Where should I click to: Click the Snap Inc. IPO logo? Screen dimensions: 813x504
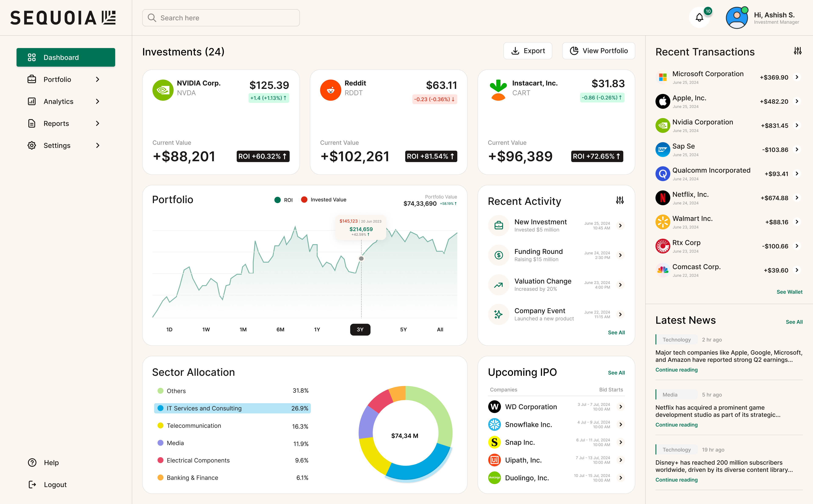pyautogui.click(x=495, y=442)
